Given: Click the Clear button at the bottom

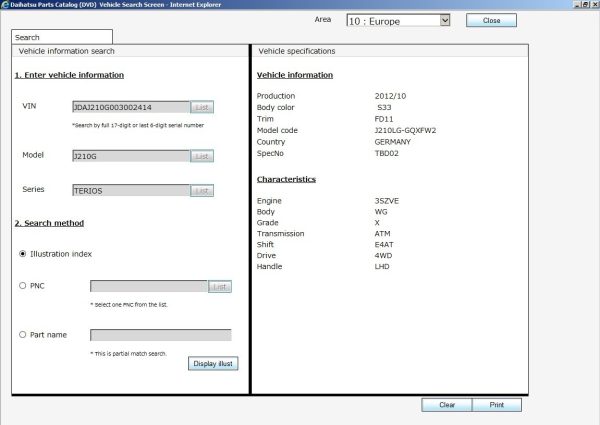Looking at the screenshot, I should [447, 405].
